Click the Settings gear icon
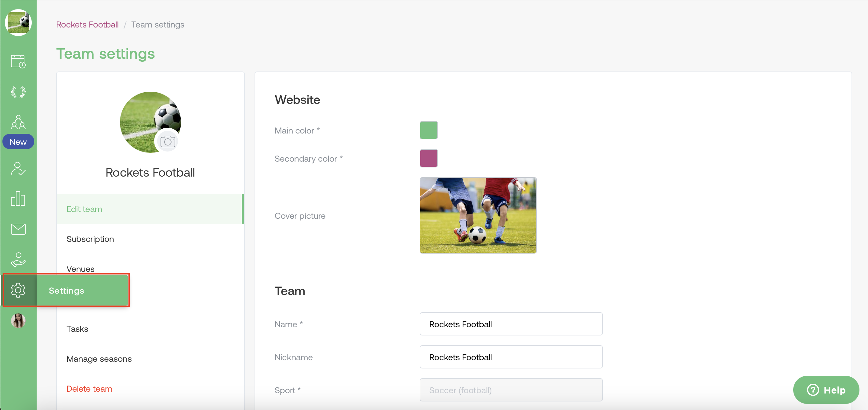 (x=18, y=290)
